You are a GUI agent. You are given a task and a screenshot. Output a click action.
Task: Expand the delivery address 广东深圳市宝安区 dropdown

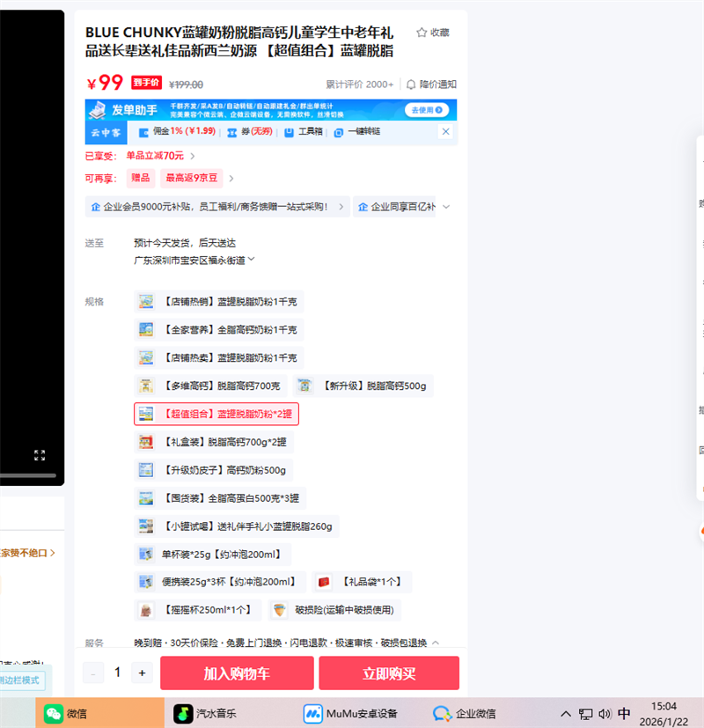point(252,260)
